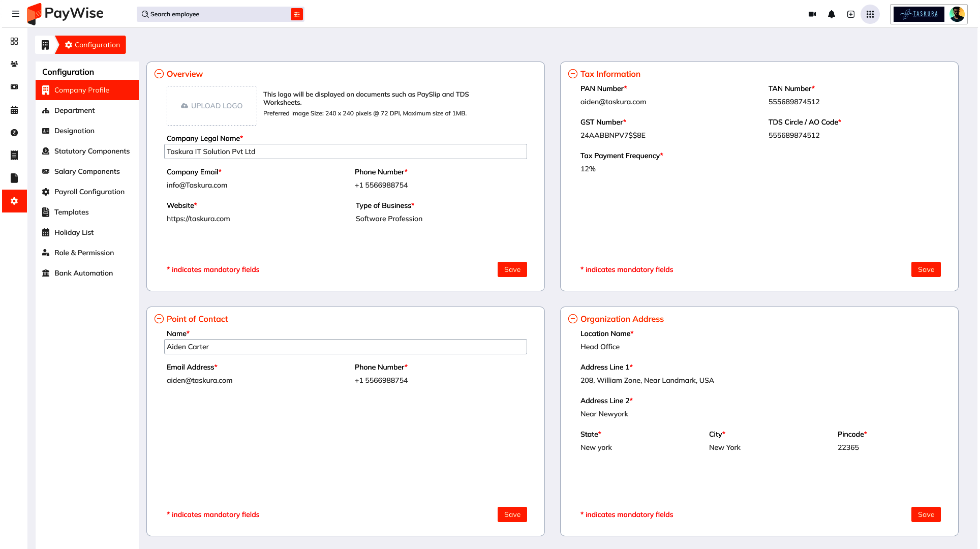Collapse the Organization Address section
The height and width of the screenshot is (549, 980).
573,319
